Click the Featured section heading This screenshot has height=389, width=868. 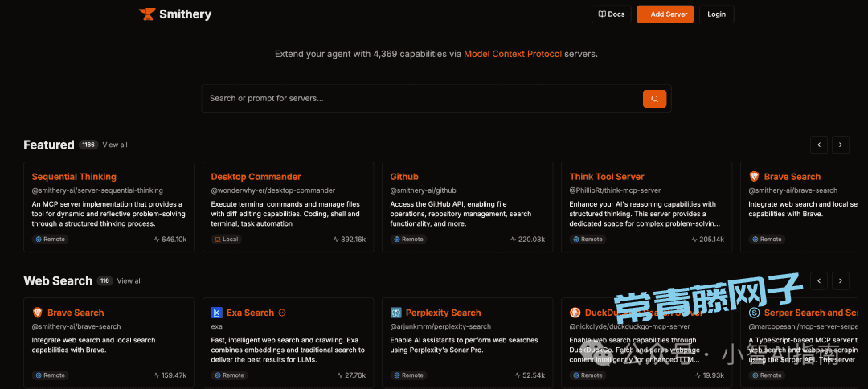click(x=49, y=145)
